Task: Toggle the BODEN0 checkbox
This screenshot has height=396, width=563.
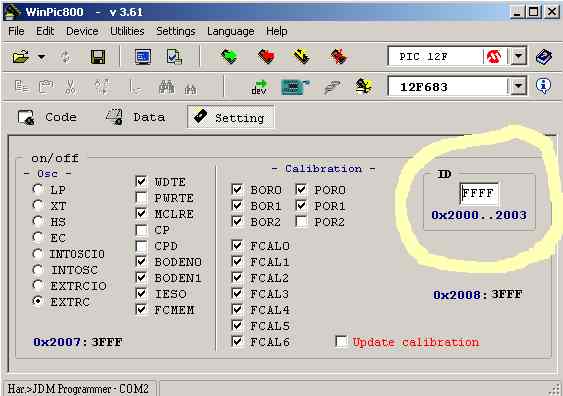Action: [x=141, y=261]
